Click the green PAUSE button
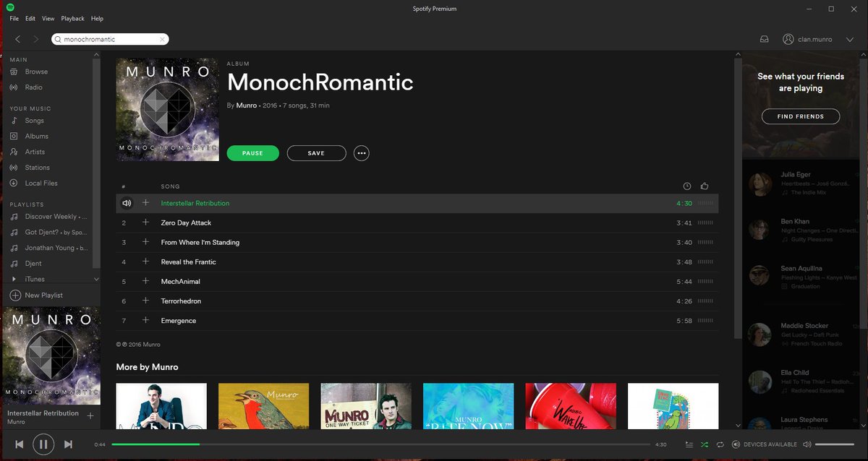Screen dimensions: 868x461 coord(252,153)
